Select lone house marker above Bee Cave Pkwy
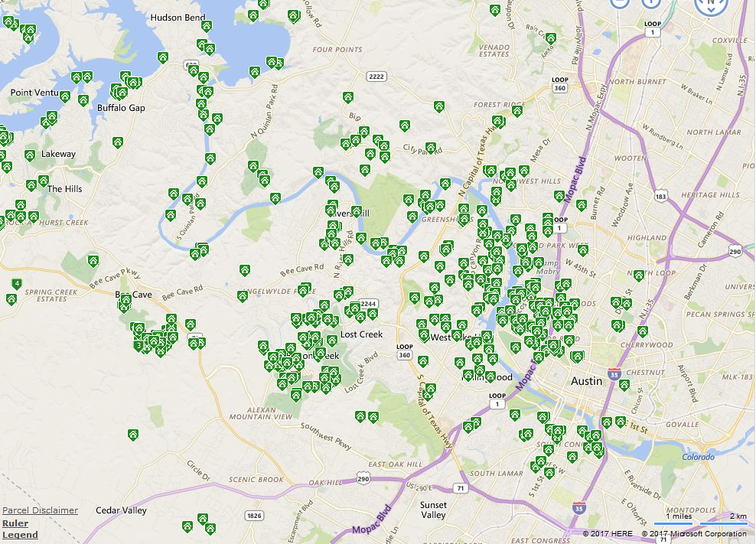Image resolution: width=756 pixels, height=544 pixels. (93, 261)
